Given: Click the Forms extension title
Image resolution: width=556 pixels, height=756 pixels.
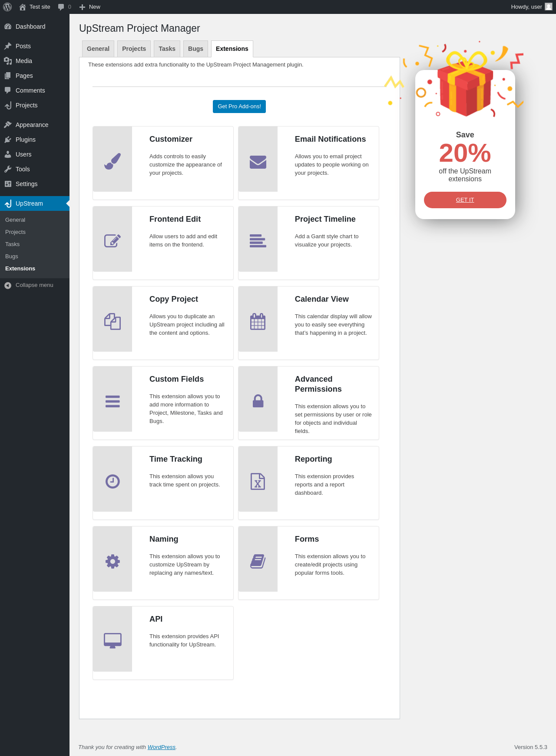Looking at the screenshot, I should (307, 539).
